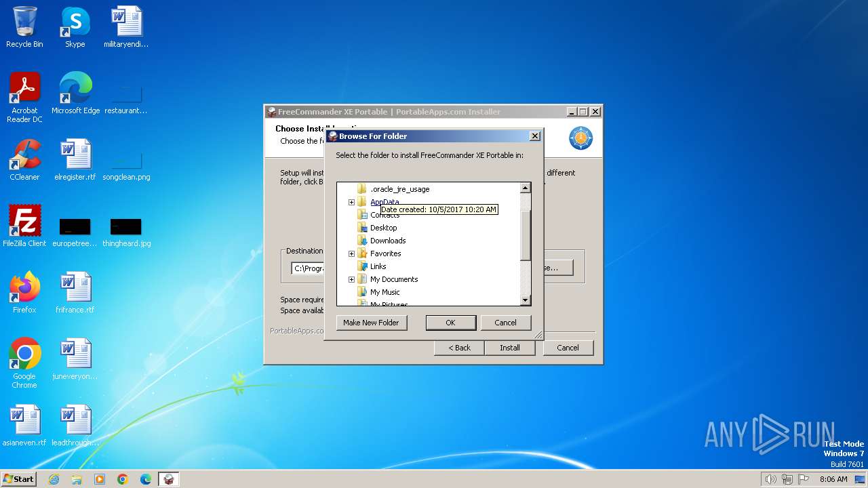
Task: Click the Destination Folder path field
Action: pyautogui.click(x=307, y=268)
